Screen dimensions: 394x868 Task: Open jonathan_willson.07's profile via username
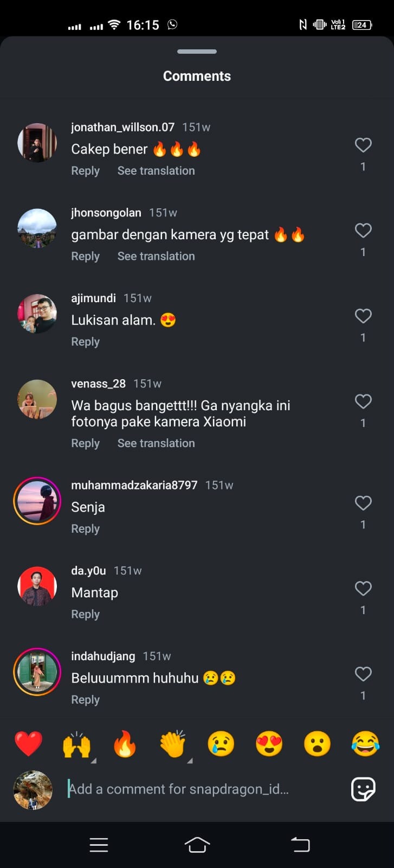coord(122,127)
